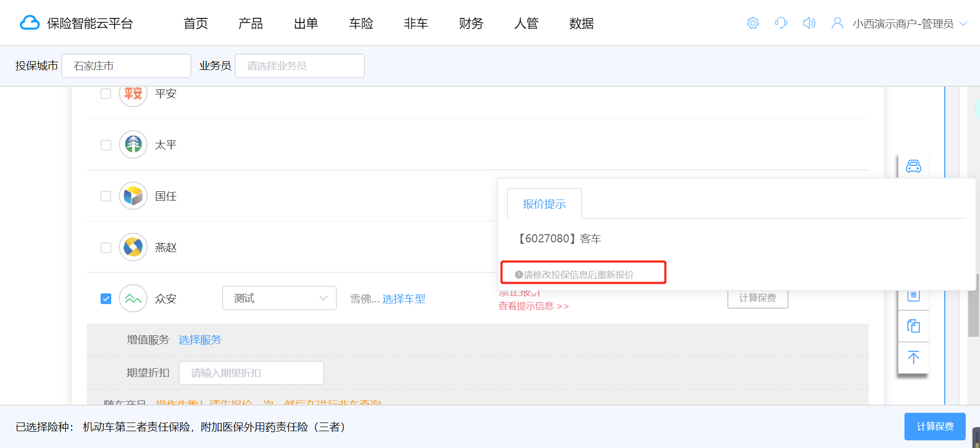Click the 增值服务 label
This screenshot has width=980, height=448.
[148, 340]
